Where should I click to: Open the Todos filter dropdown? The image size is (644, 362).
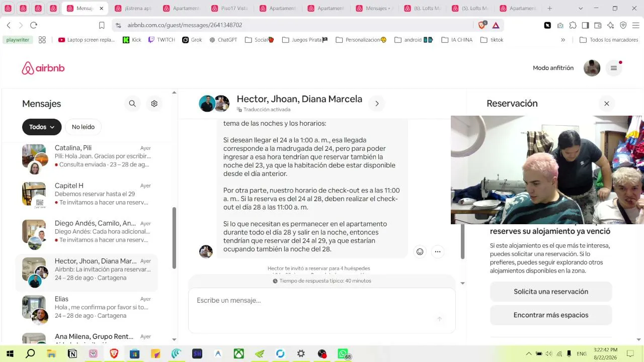coord(42,127)
